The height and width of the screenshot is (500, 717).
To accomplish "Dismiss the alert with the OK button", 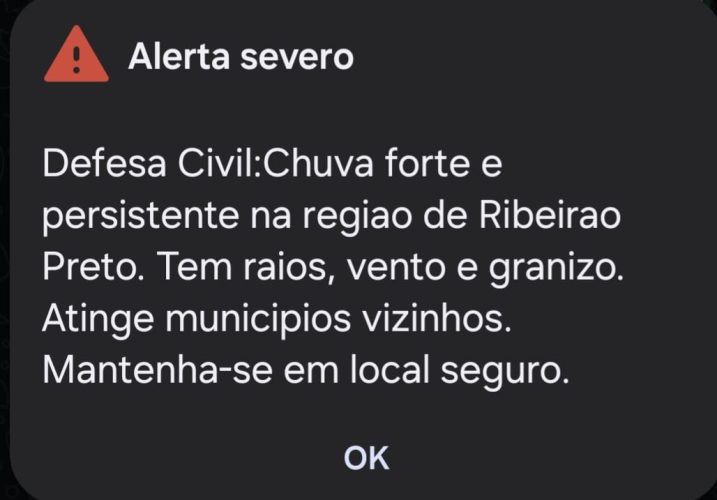I will (366, 458).
